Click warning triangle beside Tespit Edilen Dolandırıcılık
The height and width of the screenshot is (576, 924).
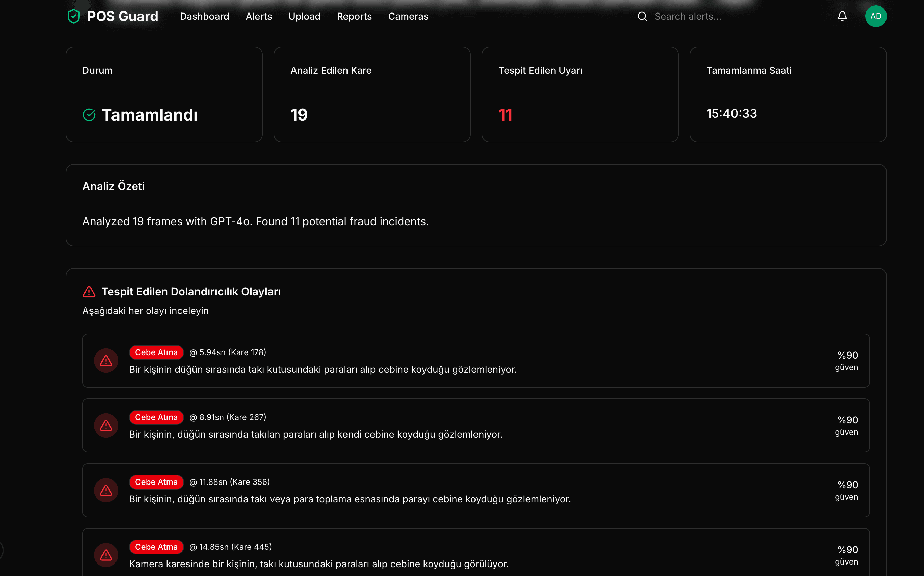click(x=89, y=292)
